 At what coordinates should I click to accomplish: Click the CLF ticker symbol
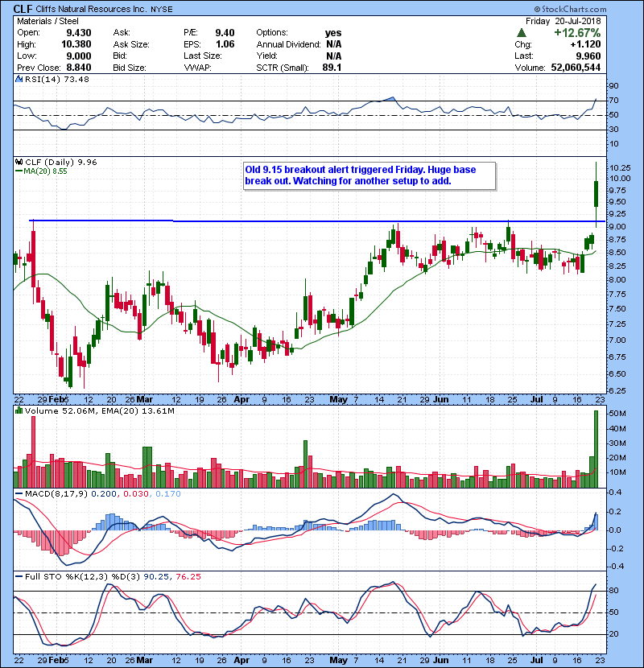coord(23,9)
